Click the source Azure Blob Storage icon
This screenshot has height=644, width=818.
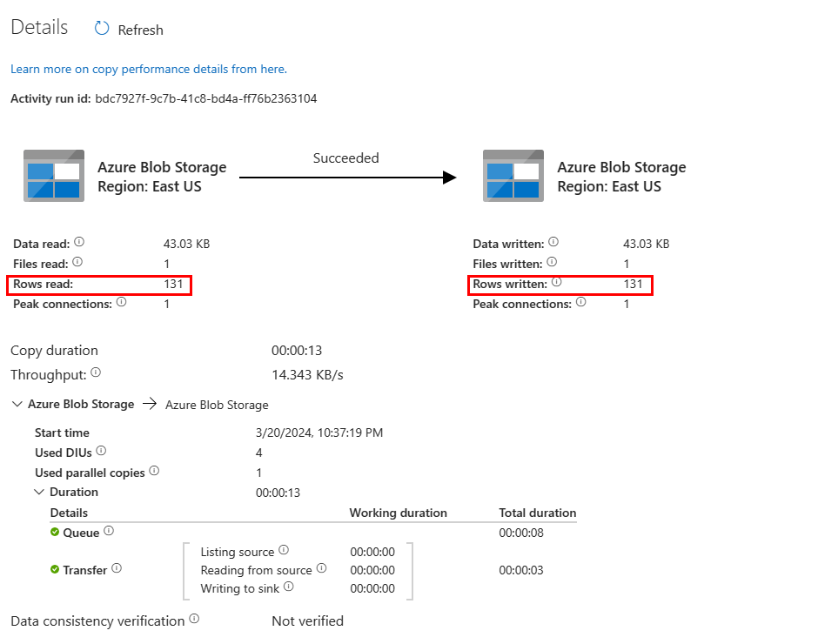[54, 176]
